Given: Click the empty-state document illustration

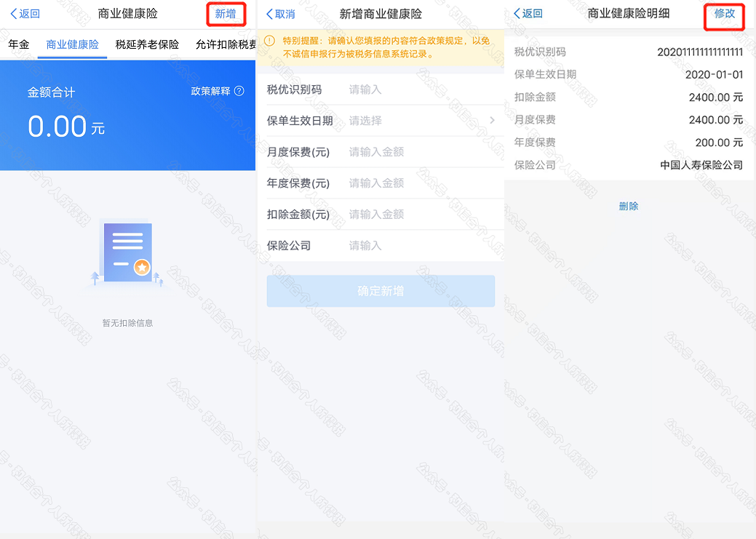Looking at the screenshot, I should (128, 253).
